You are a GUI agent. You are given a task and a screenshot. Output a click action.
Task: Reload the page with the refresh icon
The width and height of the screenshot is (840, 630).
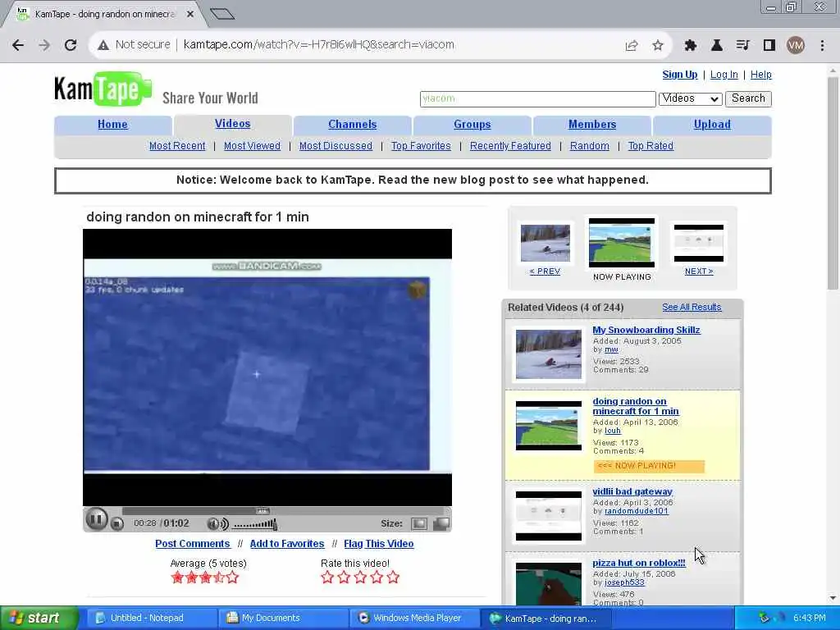click(71, 45)
